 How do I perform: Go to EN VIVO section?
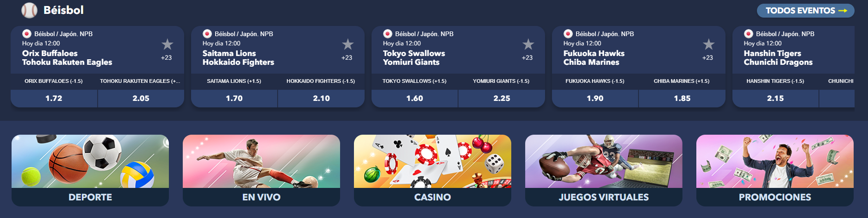(x=261, y=170)
